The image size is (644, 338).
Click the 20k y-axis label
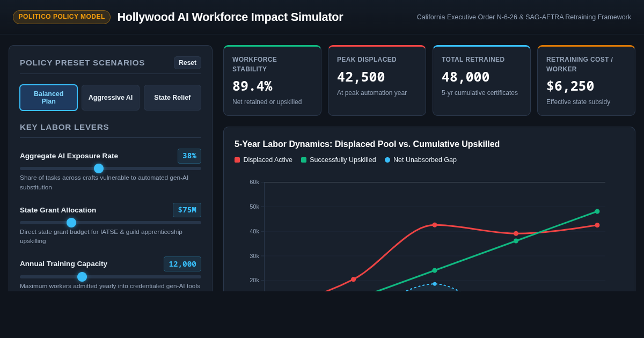[x=254, y=280]
